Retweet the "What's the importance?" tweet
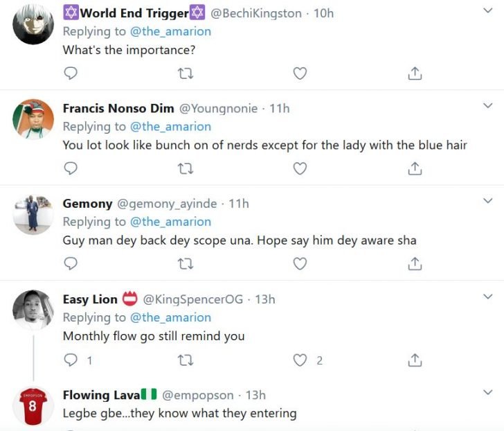The width and height of the screenshot is (504, 431). click(x=185, y=73)
